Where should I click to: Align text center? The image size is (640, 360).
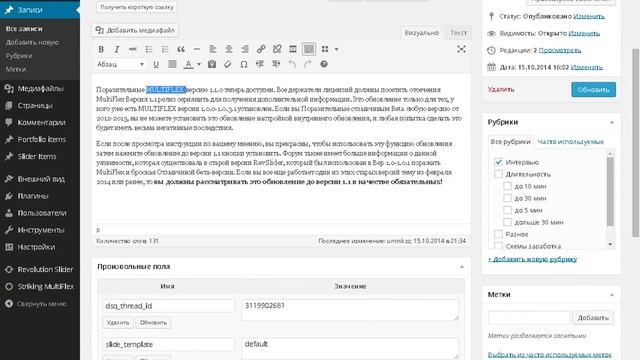click(229, 49)
